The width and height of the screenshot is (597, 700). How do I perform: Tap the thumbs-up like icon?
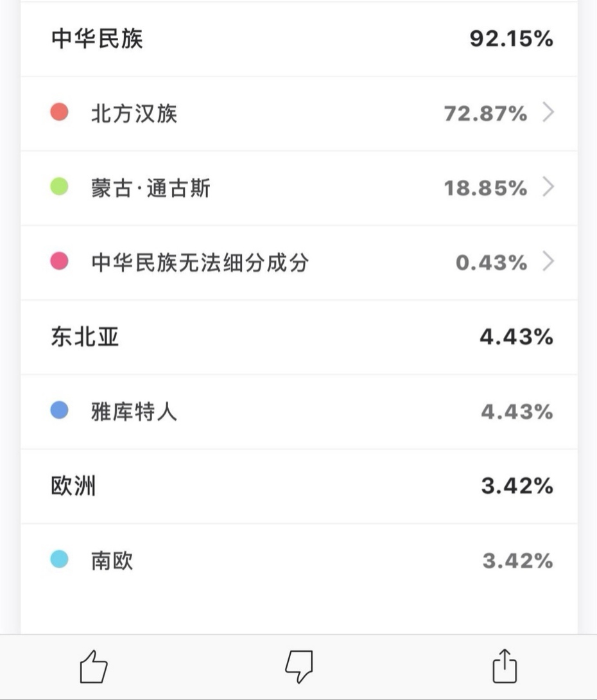[x=94, y=667]
